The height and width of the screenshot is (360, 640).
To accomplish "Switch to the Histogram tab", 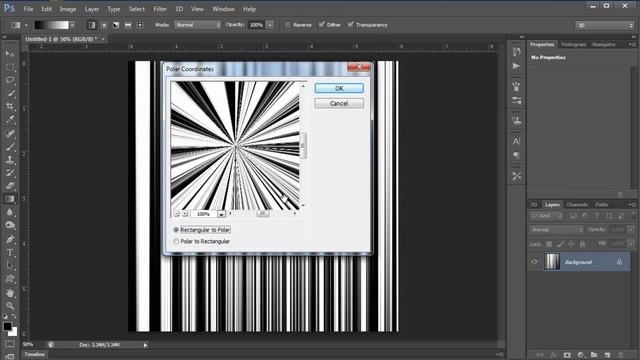I will point(573,44).
